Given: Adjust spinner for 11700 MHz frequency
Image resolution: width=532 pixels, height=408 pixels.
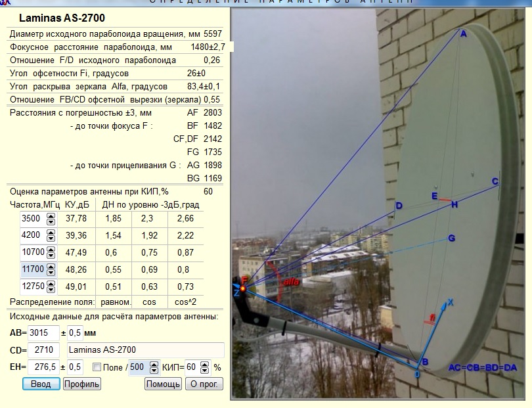Looking at the screenshot, I should [x=51, y=270].
